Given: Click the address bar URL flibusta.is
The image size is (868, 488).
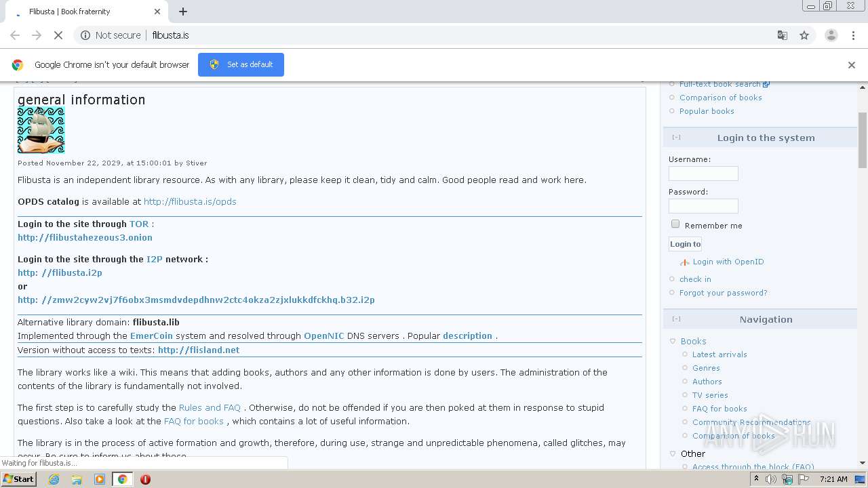Looking at the screenshot, I should coord(170,35).
